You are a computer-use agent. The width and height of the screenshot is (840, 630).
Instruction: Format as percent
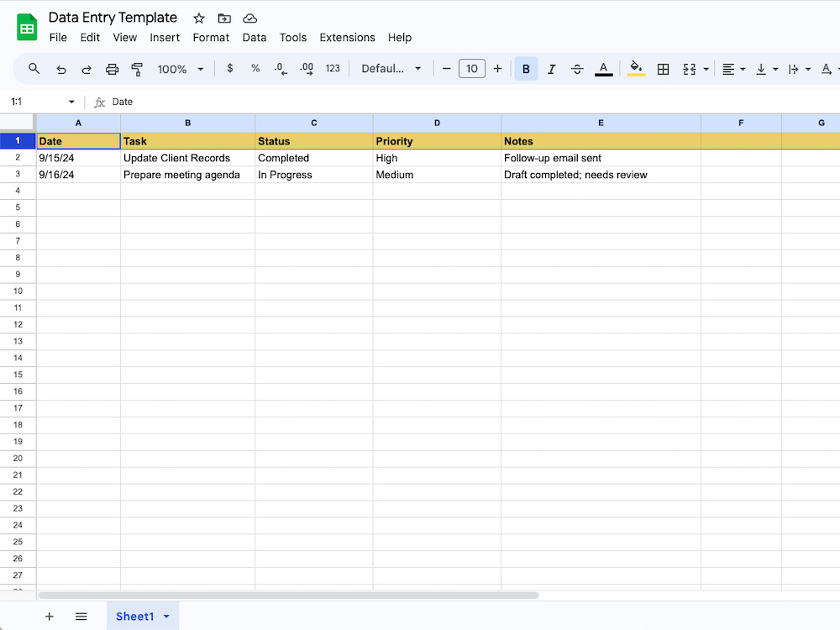pos(255,69)
